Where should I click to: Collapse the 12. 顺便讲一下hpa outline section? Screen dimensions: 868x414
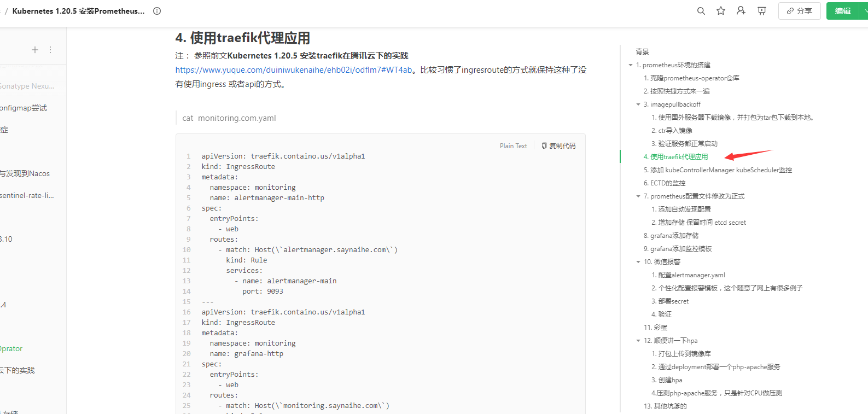point(638,341)
